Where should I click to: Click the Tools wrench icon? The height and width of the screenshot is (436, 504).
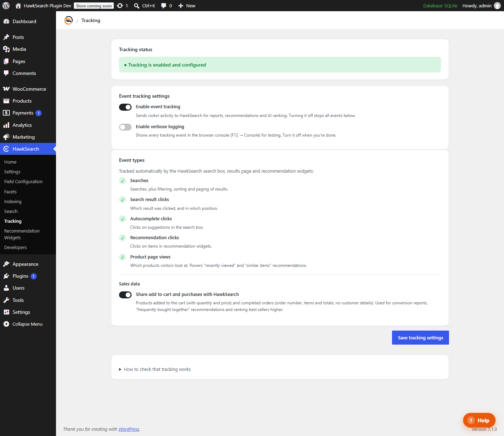coord(6,300)
